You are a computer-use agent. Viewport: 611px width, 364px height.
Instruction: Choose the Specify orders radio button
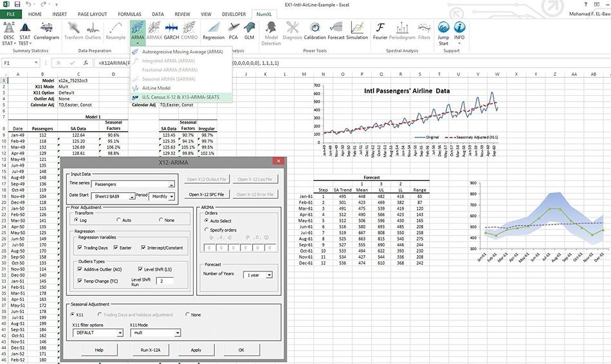point(220,230)
